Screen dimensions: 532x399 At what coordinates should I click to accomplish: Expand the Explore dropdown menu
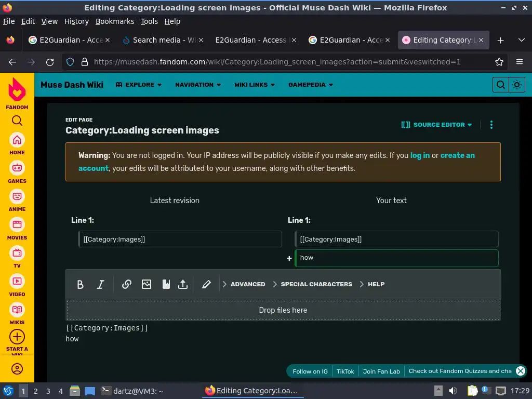tap(138, 85)
